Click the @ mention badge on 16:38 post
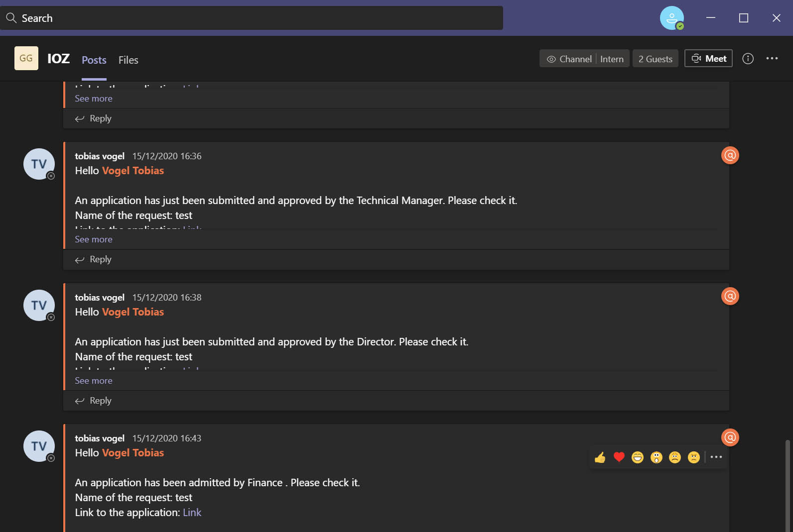This screenshot has height=532, width=793. (x=730, y=296)
